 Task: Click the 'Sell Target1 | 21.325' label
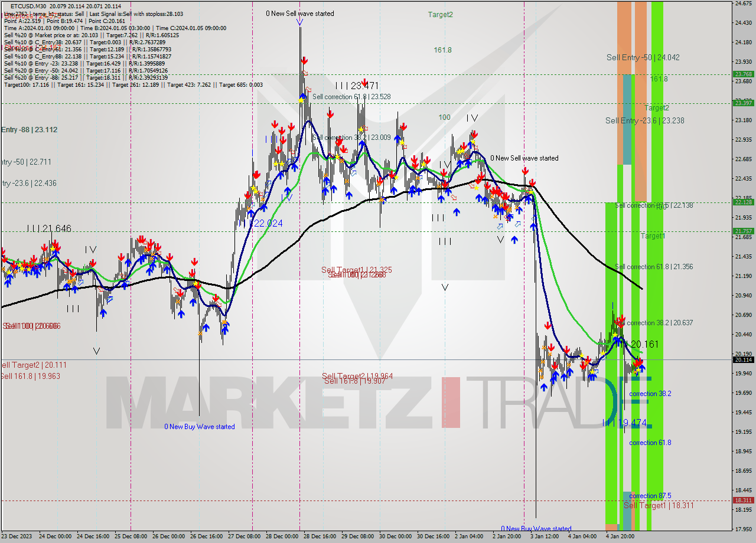356,270
